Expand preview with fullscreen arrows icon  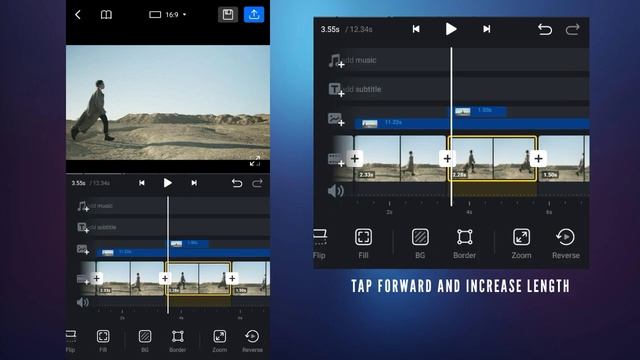click(x=255, y=161)
